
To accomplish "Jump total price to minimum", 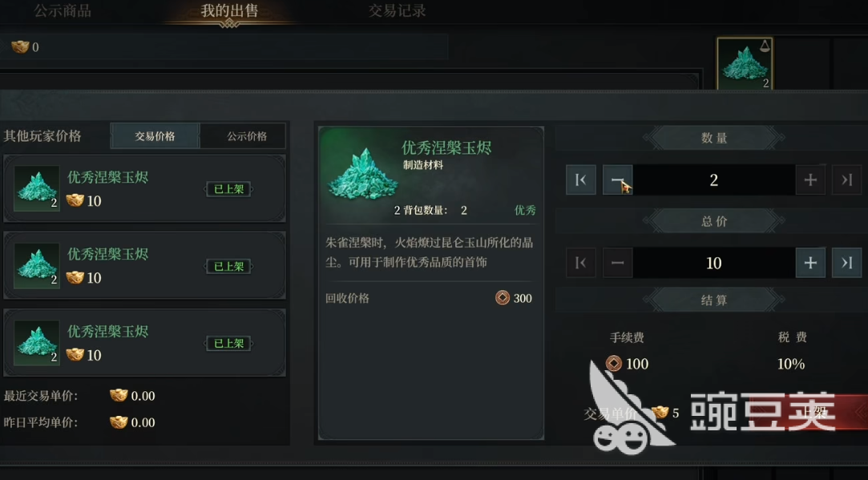I will coord(581,262).
